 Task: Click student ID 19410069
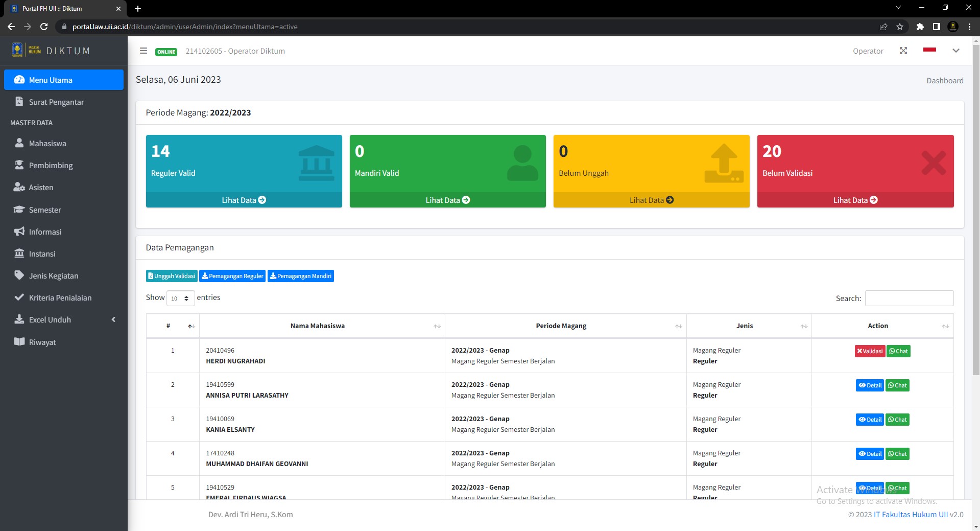click(x=220, y=419)
